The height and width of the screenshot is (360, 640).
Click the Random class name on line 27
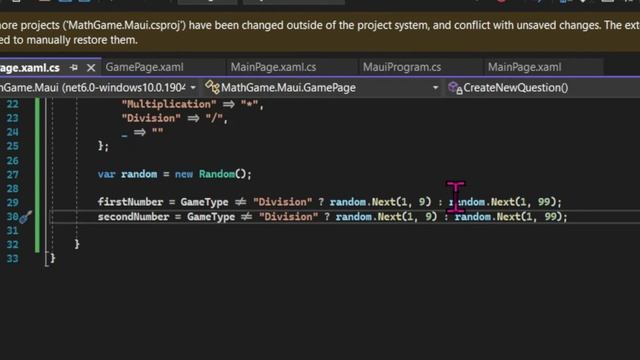[217, 174]
